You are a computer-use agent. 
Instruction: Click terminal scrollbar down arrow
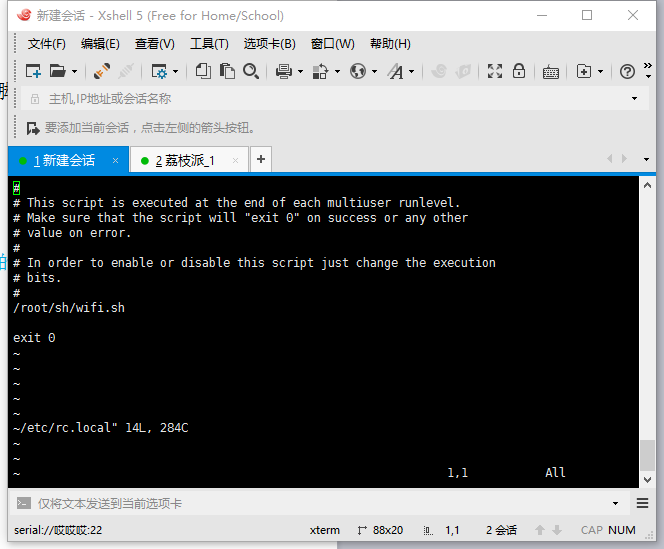click(647, 480)
